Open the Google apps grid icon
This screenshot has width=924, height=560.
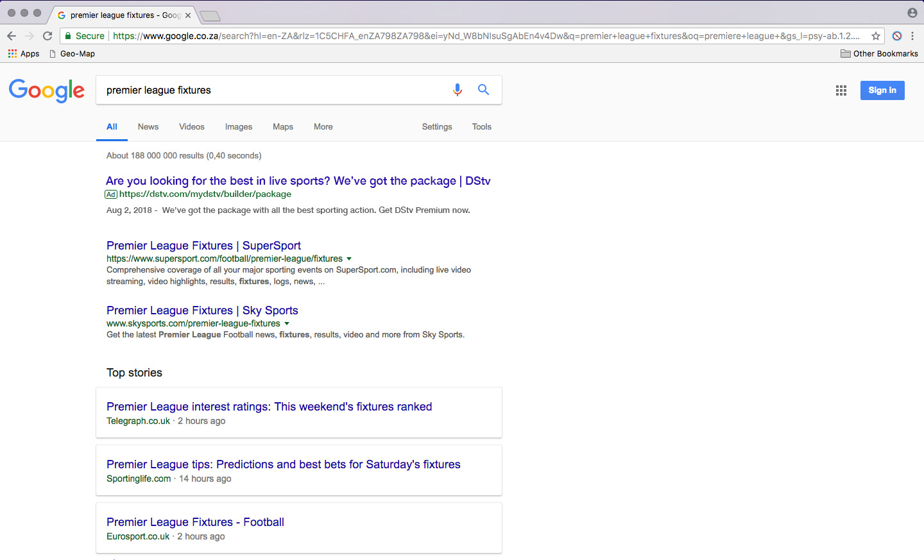pyautogui.click(x=841, y=90)
